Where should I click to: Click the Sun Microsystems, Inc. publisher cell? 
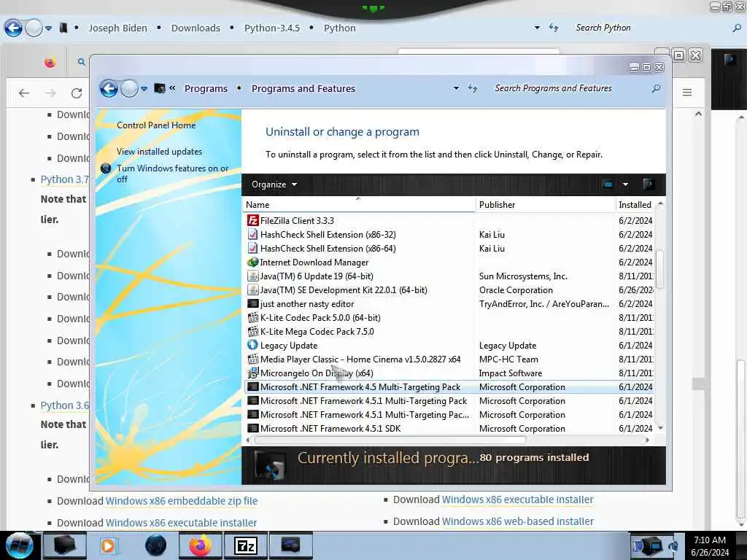coord(523,276)
